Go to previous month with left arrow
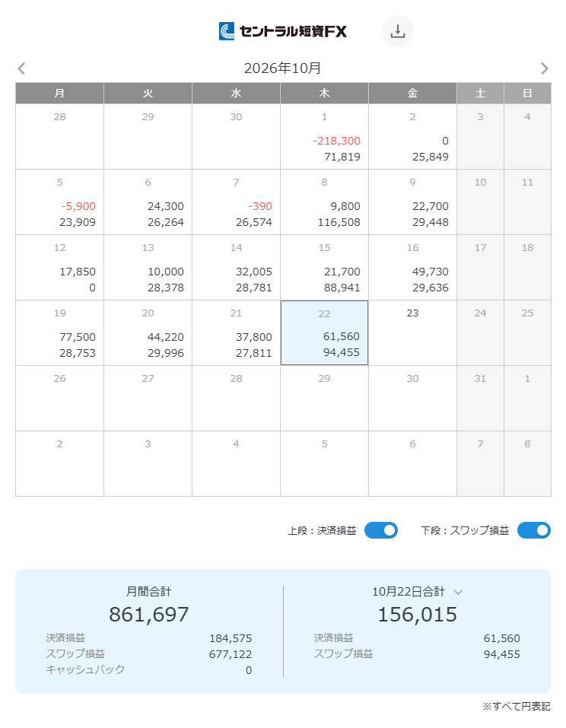This screenshot has width=566, height=728. (x=21, y=68)
